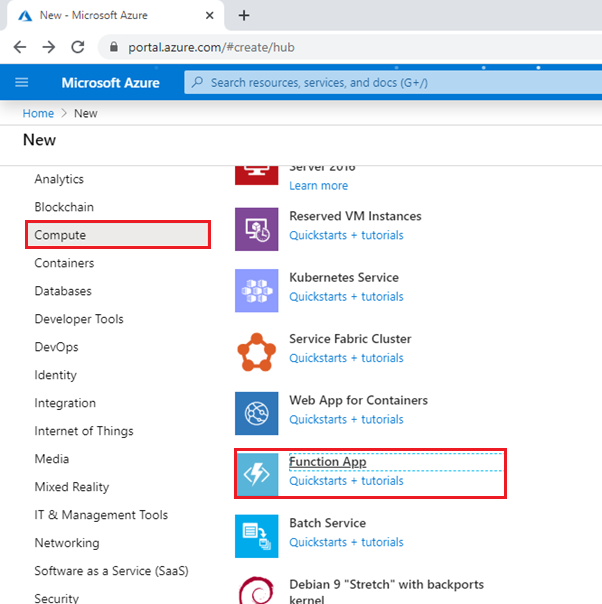
Task: Go to Home via breadcrumb
Action: click(38, 113)
